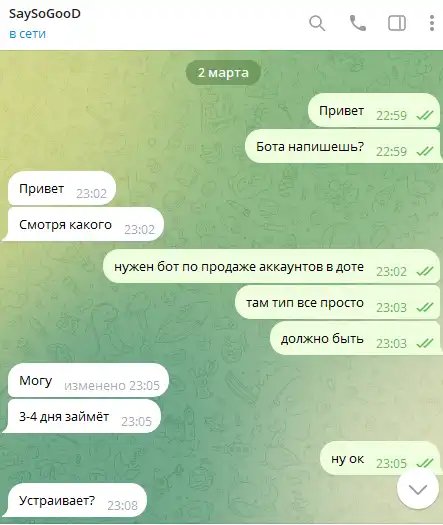
Task: Select the '3-4 дня займёт' message
Action: click(x=84, y=417)
